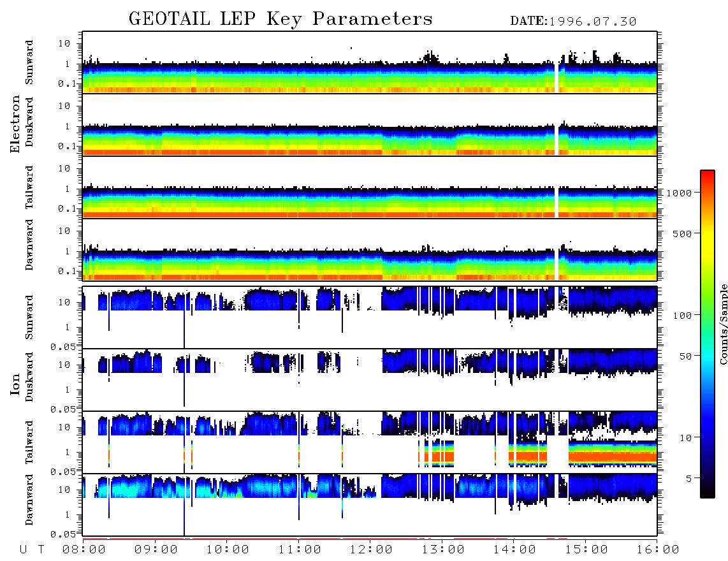Image resolution: width=728 pixels, height=561 pixels.
Task: Click the Ion Duskward axis label
Action: click(x=29, y=377)
